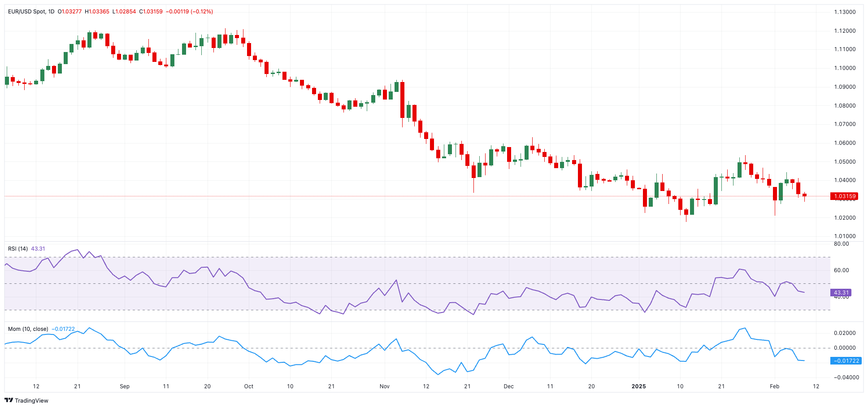The height and width of the screenshot is (408, 868).
Task: Click the 80.00 RSI scale label
Action: click(841, 244)
